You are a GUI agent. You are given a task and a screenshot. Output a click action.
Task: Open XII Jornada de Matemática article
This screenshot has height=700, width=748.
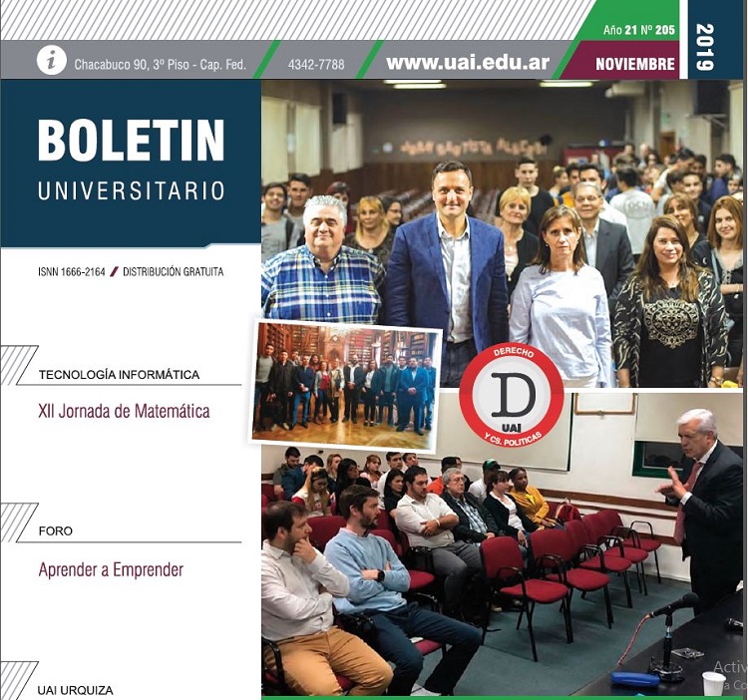(124, 411)
